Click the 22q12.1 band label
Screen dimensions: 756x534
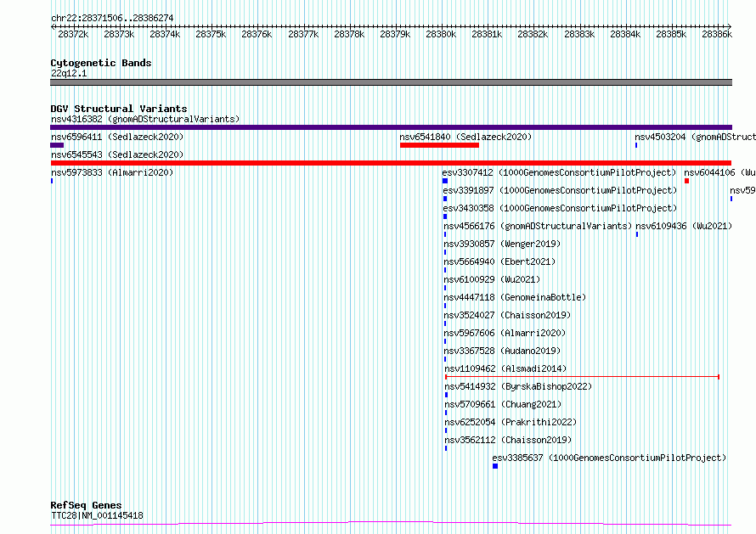[69, 73]
